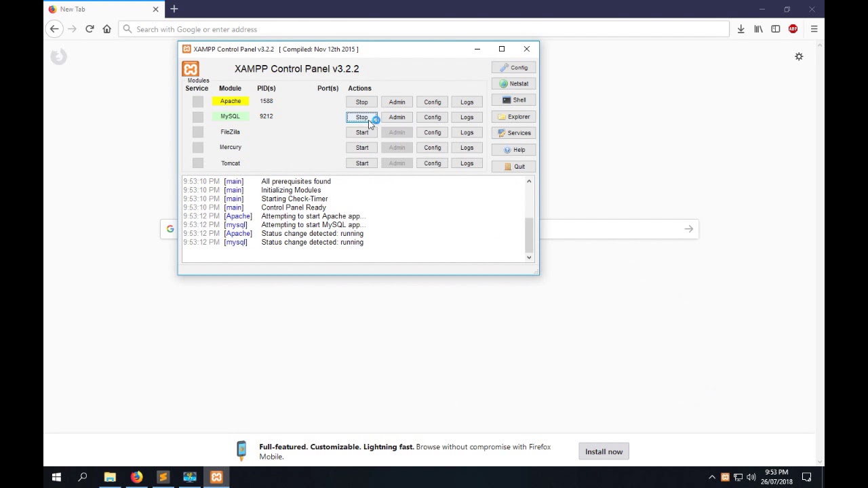Open Firefox downloads panel
The height and width of the screenshot is (488, 868).
[741, 29]
